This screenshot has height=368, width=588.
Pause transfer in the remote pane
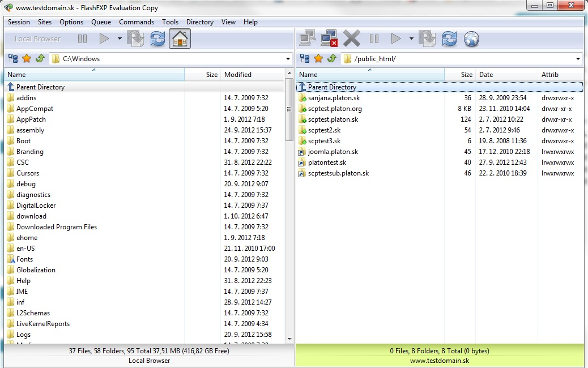click(374, 38)
